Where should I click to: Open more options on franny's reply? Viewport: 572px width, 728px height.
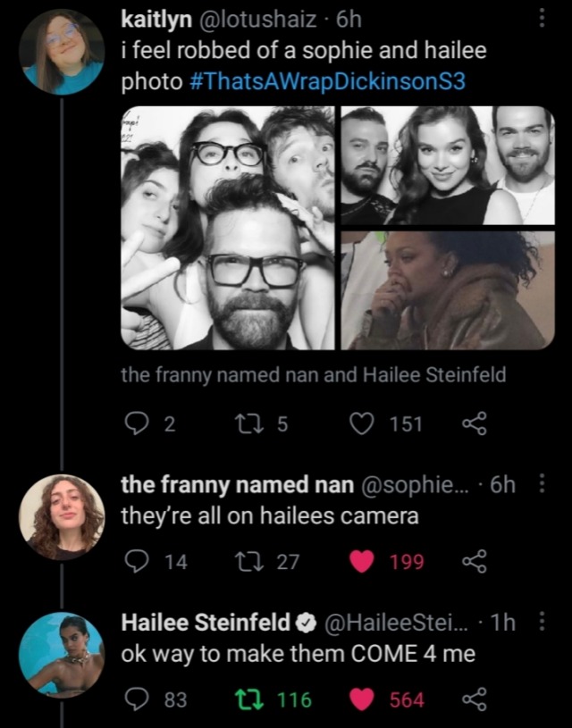[x=538, y=483]
